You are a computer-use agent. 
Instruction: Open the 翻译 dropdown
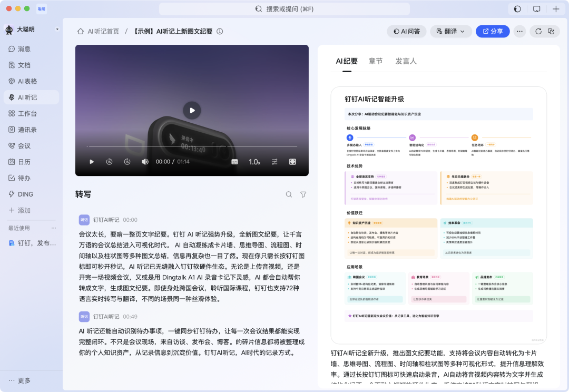pos(450,32)
